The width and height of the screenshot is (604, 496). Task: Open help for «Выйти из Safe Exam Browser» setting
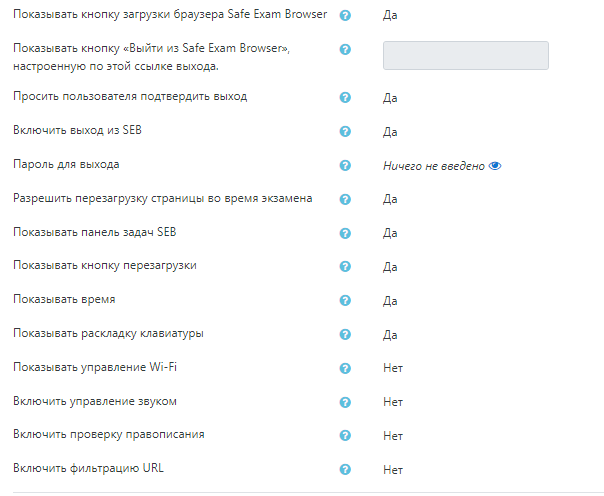(345, 50)
